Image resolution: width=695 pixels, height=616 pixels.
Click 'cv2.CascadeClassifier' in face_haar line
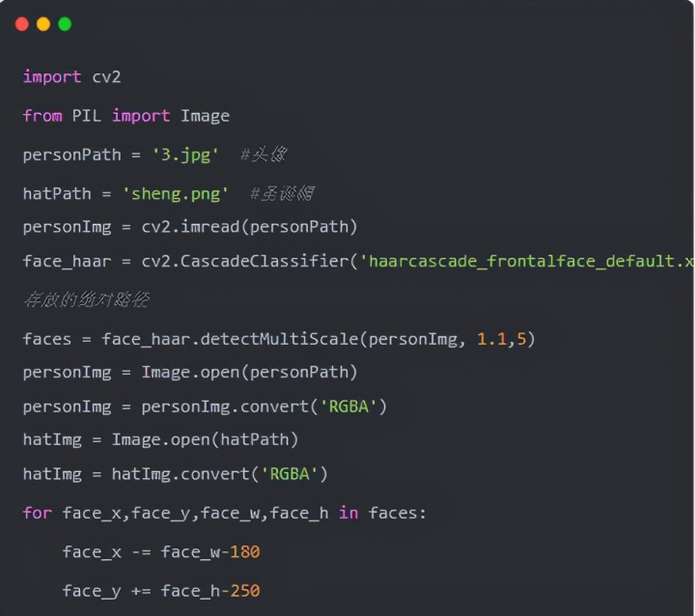point(245,261)
